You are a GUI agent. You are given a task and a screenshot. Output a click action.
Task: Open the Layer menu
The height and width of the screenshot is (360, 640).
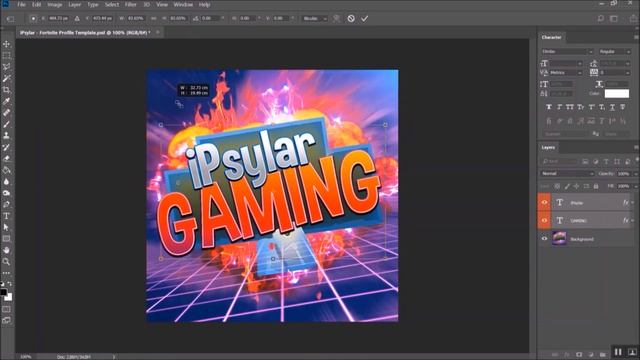[74, 4]
